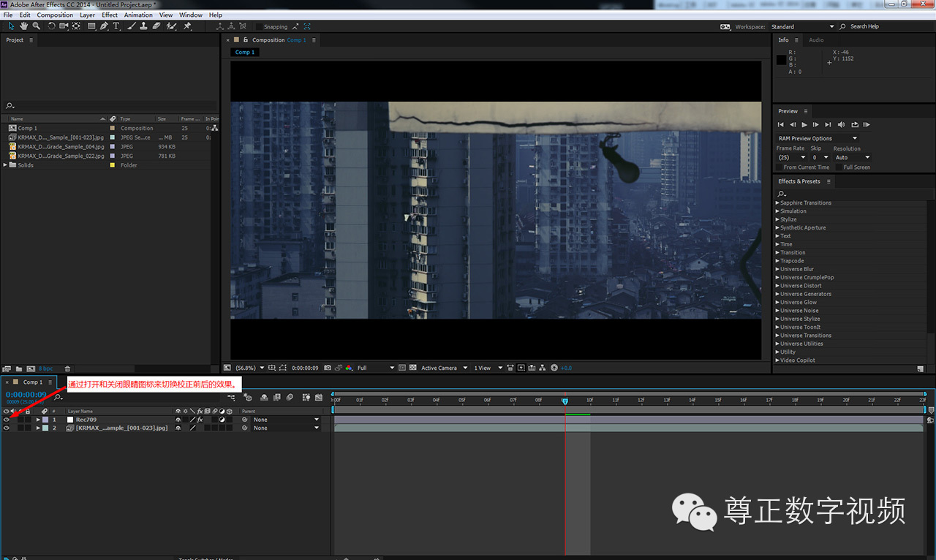Select the Pan Behind anchor point tool
This screenshot has width=936, height=560.
click(x=76, y=26)
